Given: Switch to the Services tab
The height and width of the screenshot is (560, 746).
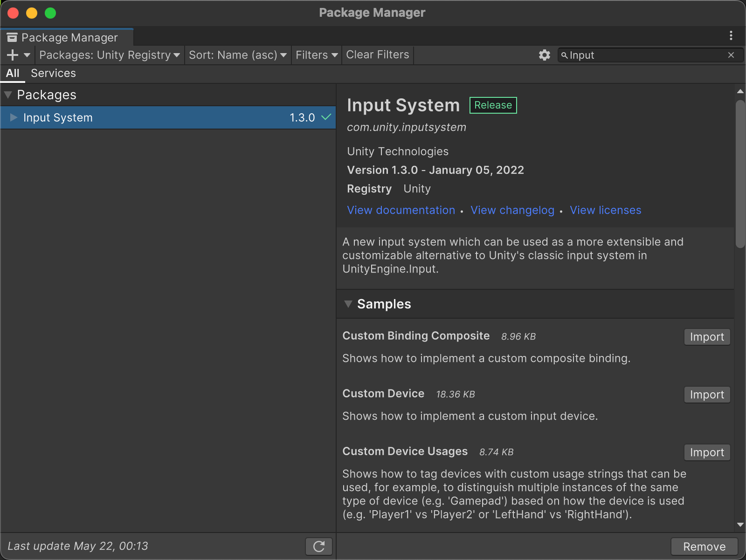Looking at the screenshot, I should click(53, 73).
